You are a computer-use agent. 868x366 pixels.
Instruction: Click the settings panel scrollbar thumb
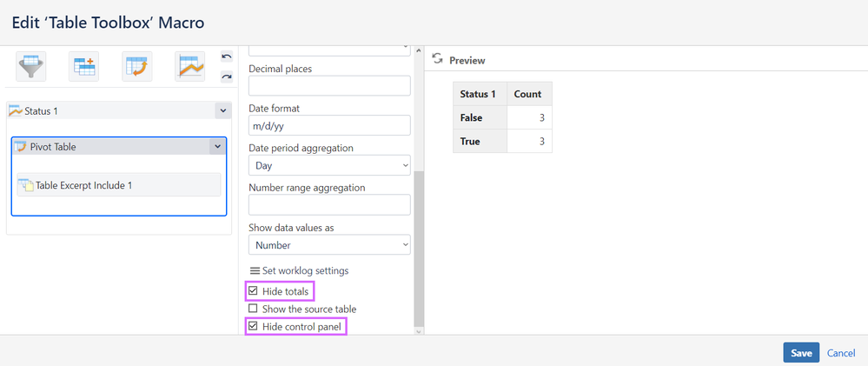(x=419, y=249)
